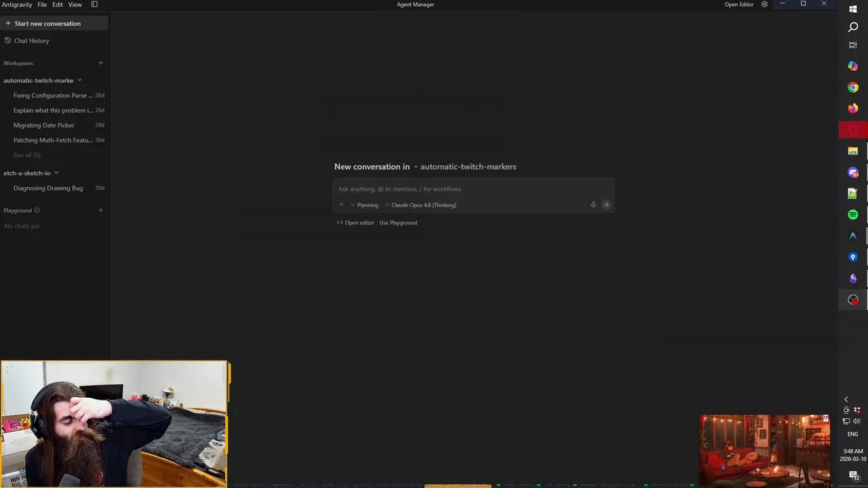Collapse etch-a-sketch-io workspace

pos(56,173)
